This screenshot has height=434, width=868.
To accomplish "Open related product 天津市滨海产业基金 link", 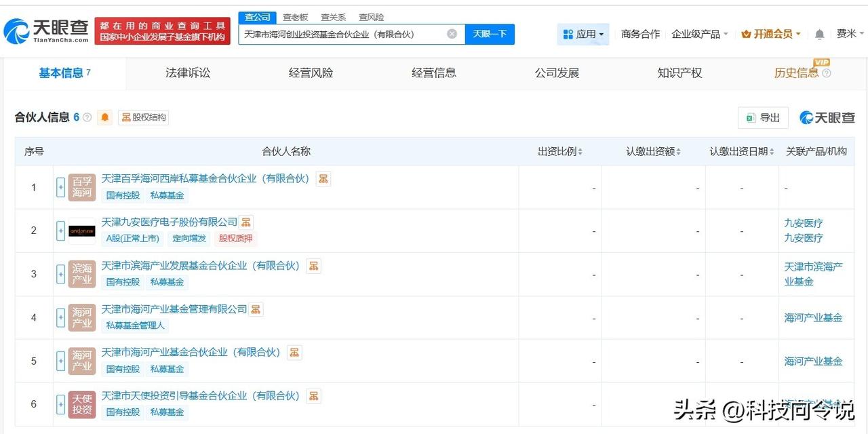I will (x=813, y=274).
